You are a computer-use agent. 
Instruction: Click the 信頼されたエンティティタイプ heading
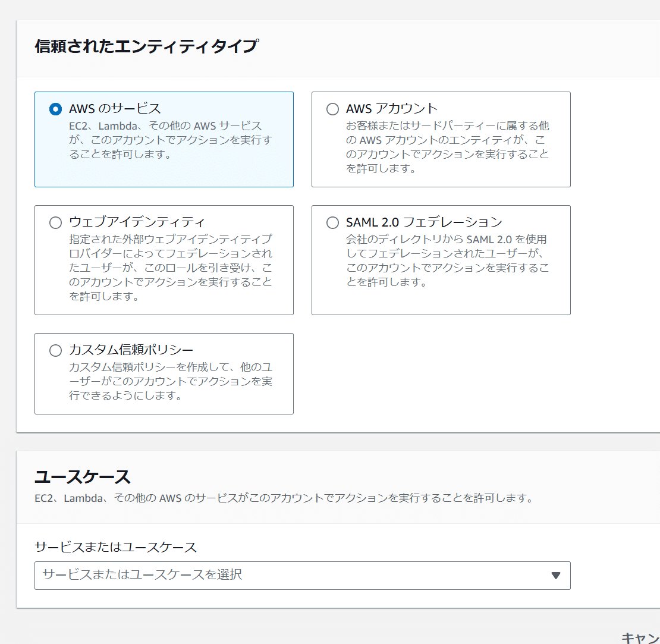pyautogui.click(x=146, y=46)
